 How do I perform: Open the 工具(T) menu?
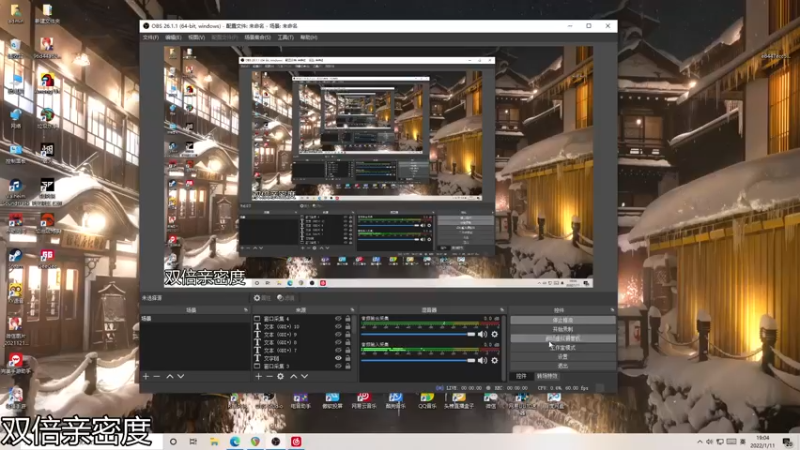[285, 37]
